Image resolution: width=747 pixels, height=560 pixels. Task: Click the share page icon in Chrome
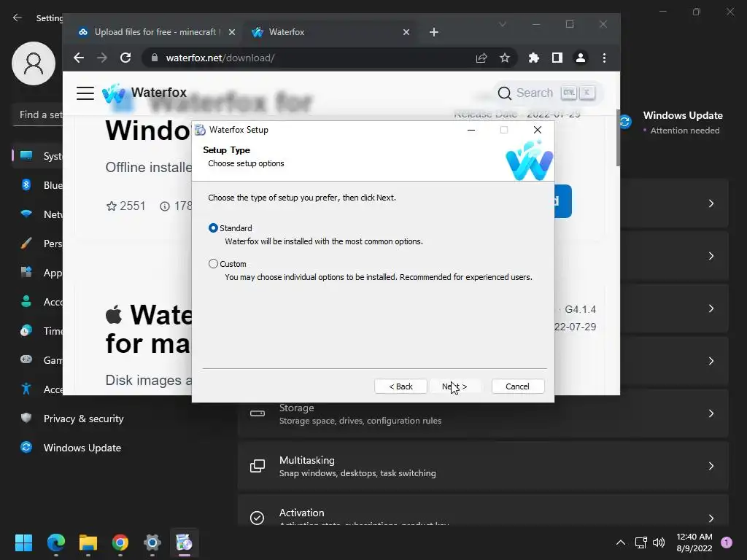(481, 58)
